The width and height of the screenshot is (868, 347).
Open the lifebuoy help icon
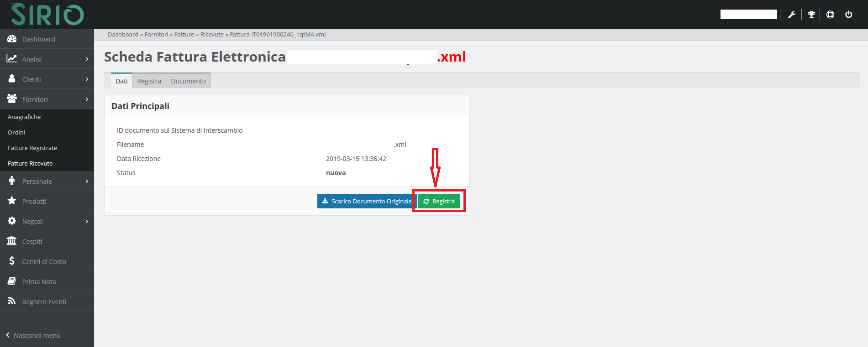pyautogui.click(x=830, y=15)
